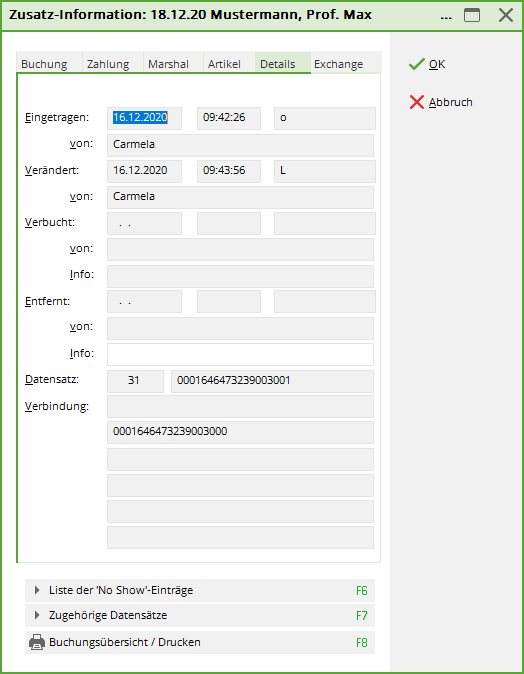Click the red X Abbruch icon
This screenshot has height=674, width=524.
[417, 102]
